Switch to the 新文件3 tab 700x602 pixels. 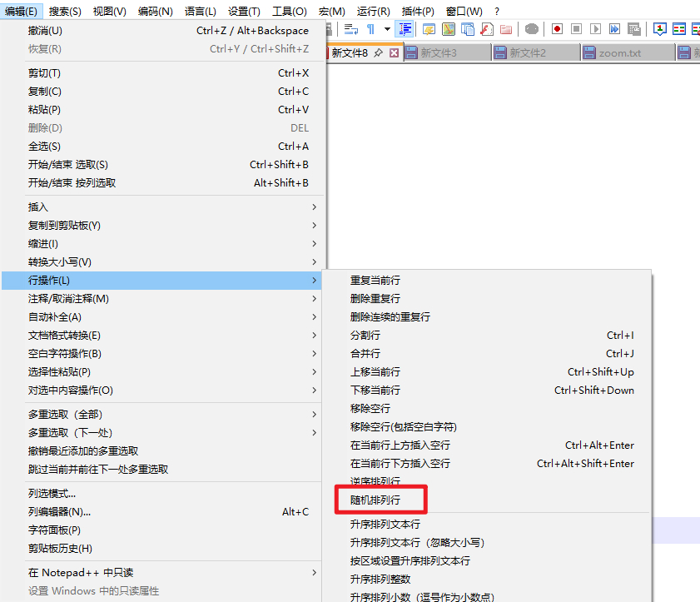(448, 53)
